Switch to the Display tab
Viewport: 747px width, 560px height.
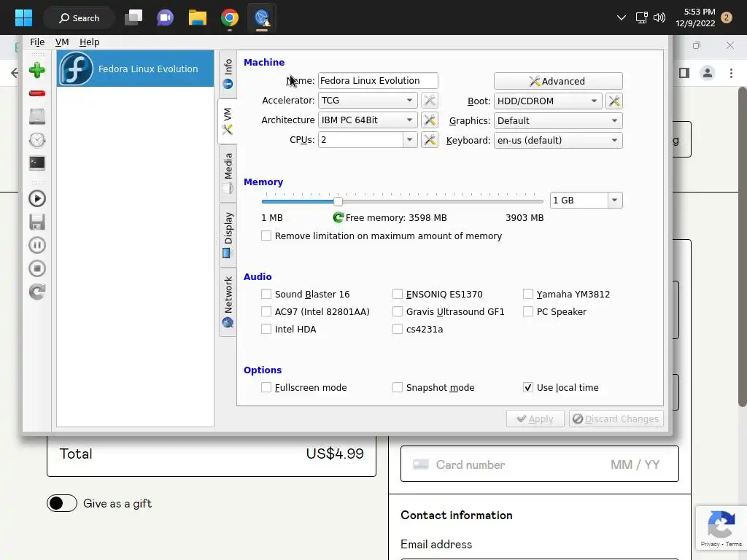(228, 236)
